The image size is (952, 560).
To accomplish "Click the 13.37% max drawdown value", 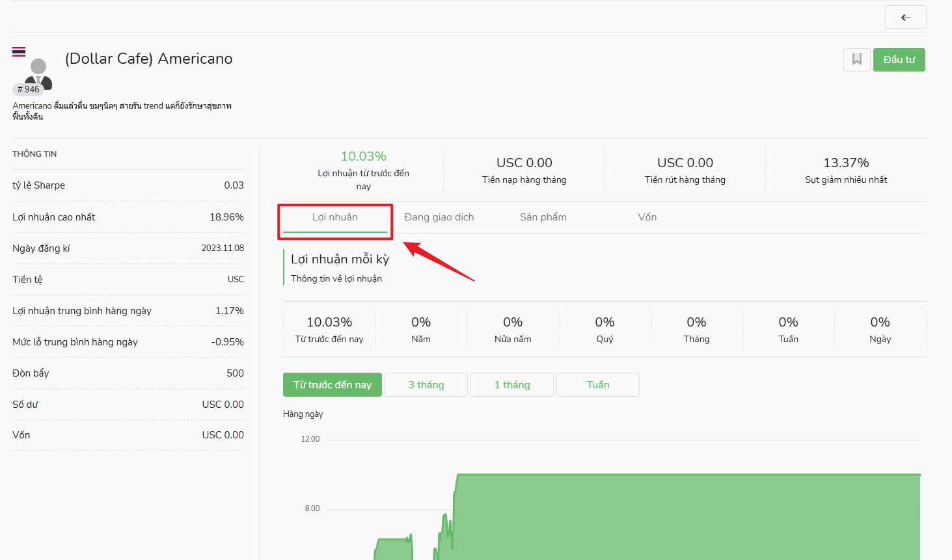I will (846, 163).
